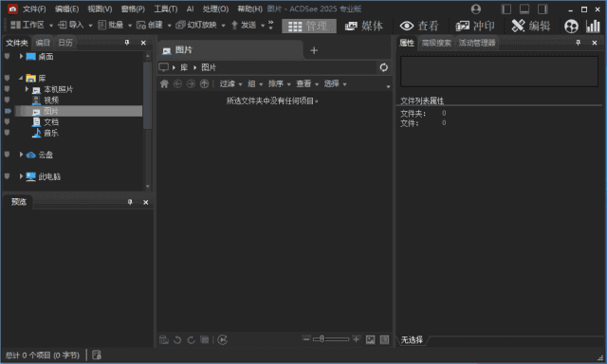Screen dimensions: 607x364
Task: Close the 文件夹 folders panel
Action: point(143,43)
